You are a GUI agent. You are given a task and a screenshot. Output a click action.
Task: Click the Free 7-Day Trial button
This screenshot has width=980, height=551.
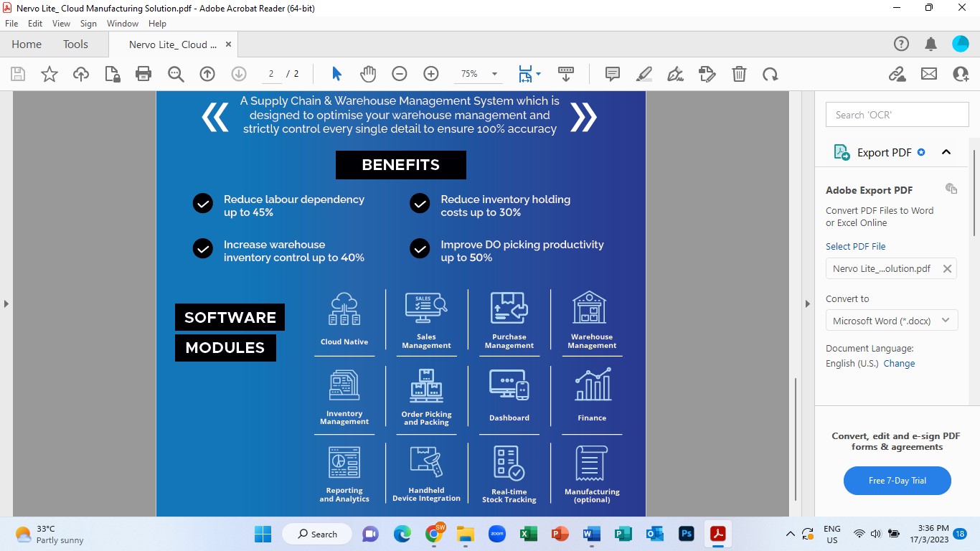click(897, 481)
